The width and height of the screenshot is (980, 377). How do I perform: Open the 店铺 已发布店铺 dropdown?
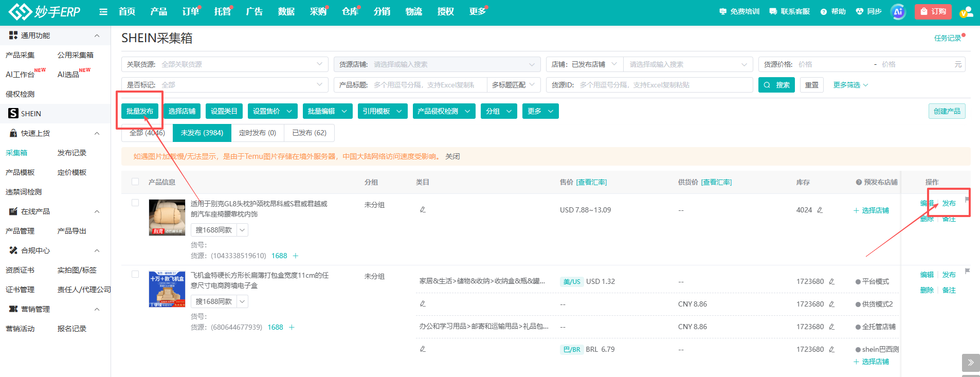585,64
